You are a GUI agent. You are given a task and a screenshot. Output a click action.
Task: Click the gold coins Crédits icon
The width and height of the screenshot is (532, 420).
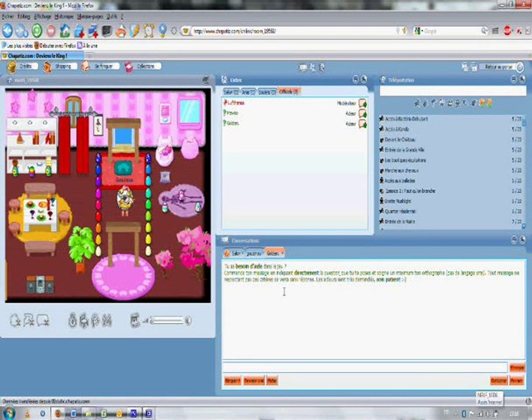coord(12,66)
